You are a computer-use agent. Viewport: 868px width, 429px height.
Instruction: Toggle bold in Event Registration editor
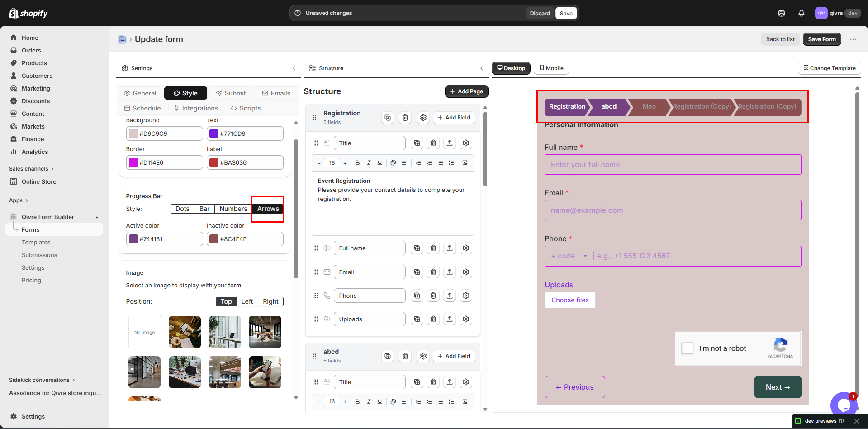click(x=358, y=163)
